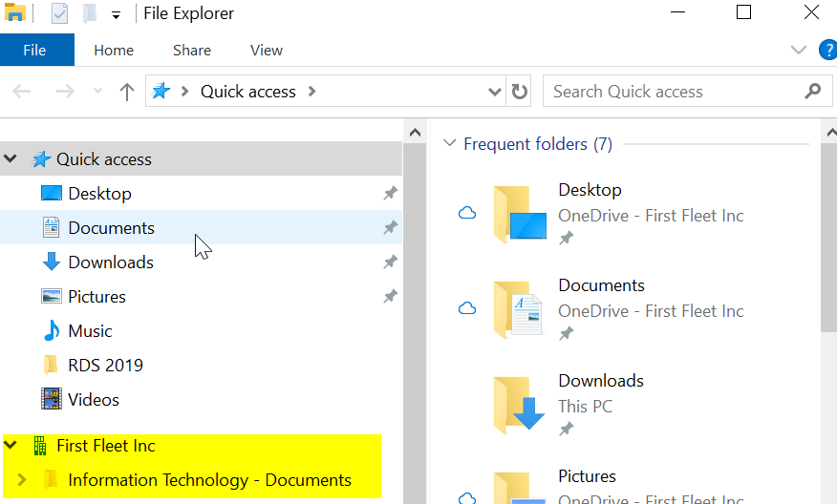Select Quick access in navigation pane
The width and height of the screenshot is (837, 504).
[201, 159]
